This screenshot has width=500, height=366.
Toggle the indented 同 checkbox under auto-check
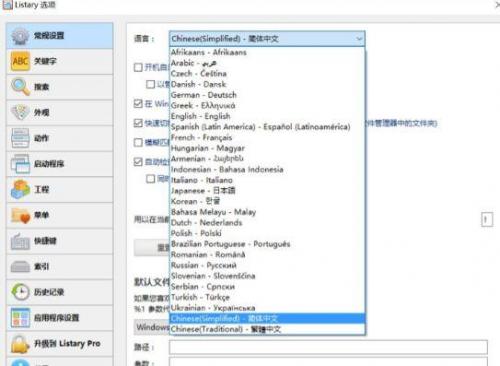pos(150,179)
